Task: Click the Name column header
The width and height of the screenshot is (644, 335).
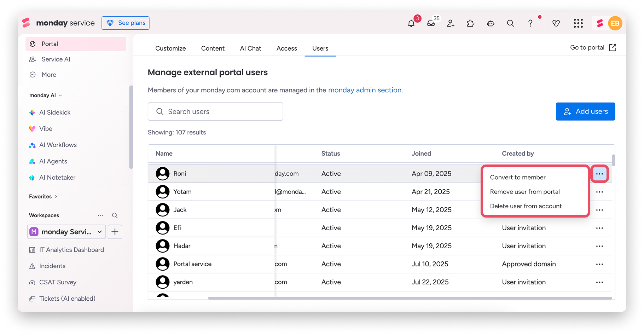Action: tap(164, 154)
